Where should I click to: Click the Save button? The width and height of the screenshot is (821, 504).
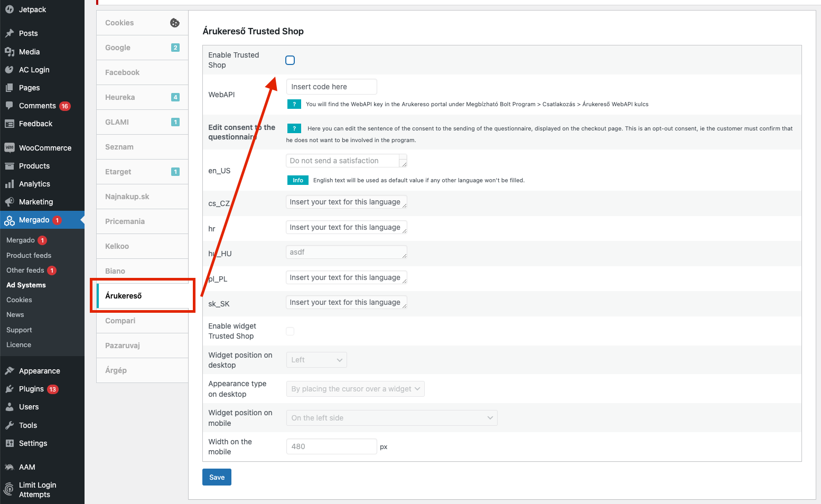217,477
